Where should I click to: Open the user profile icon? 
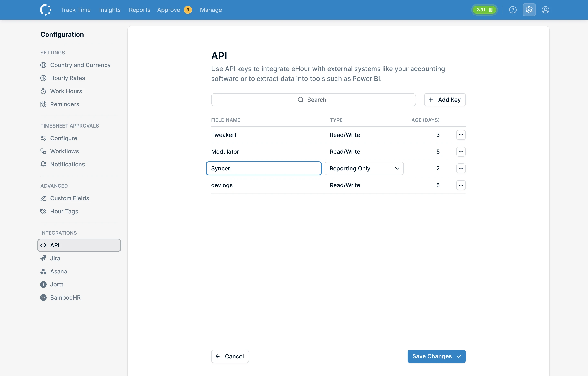(545, 10)
